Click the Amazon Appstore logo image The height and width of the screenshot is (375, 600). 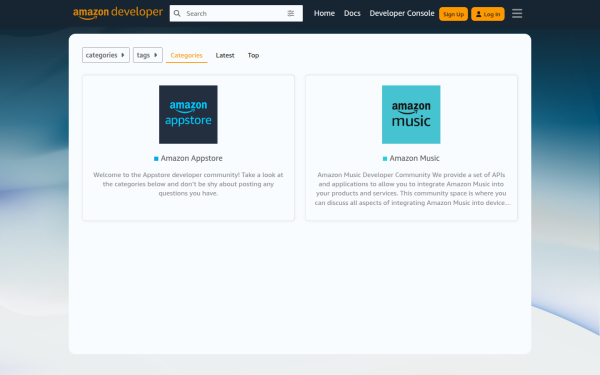point(188,114)
